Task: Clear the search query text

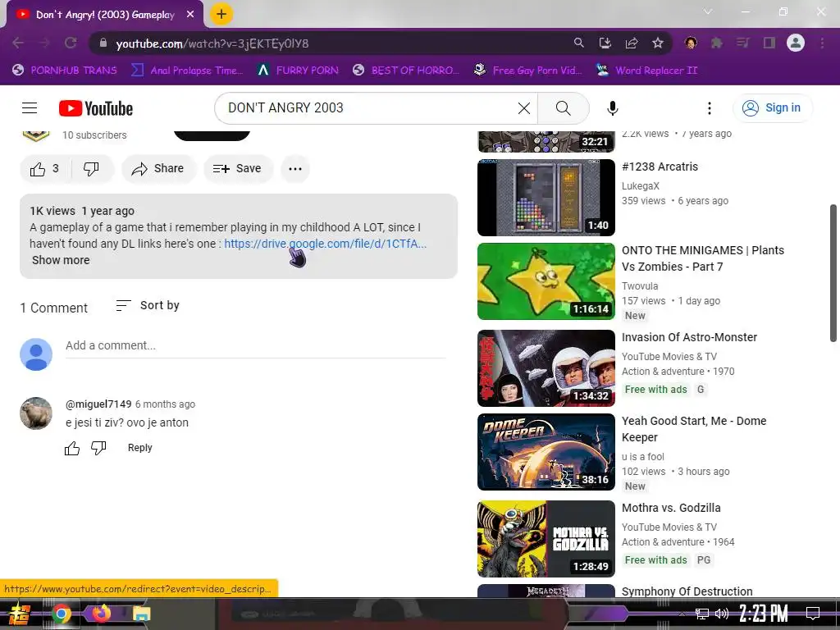Action: click(x=524, y=108)
